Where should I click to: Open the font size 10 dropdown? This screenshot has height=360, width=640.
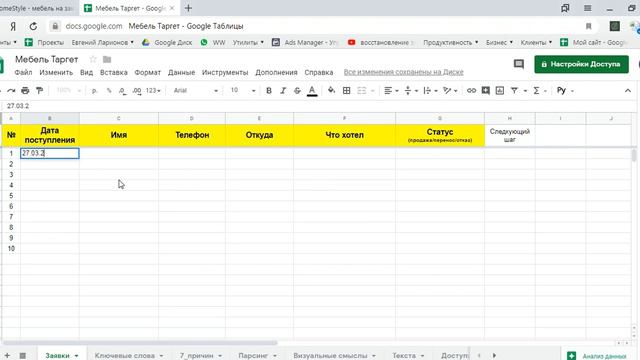(x=243, y=91)
